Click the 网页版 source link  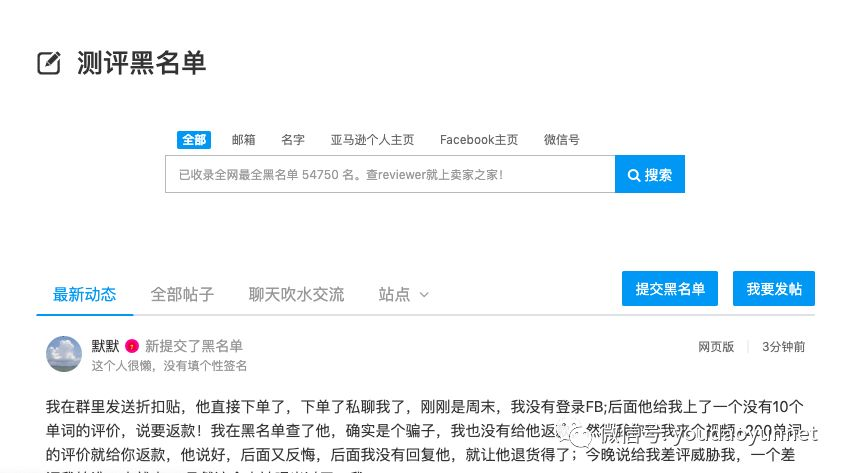[x=716, y=346]
